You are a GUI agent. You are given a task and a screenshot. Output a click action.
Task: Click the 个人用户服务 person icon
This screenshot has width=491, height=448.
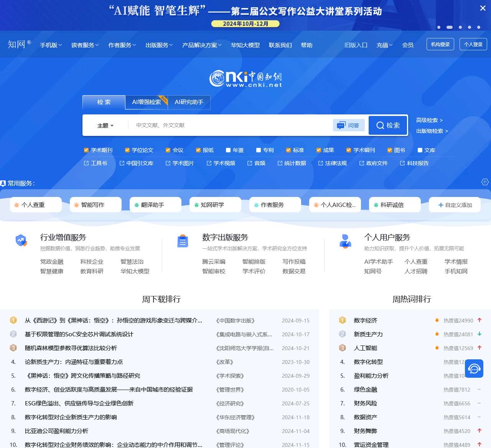345,241
